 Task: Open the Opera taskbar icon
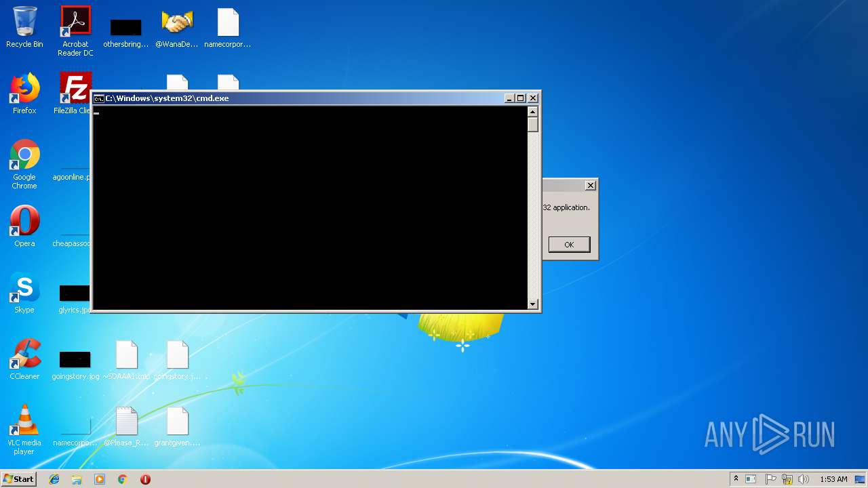(x=145, y=479)
